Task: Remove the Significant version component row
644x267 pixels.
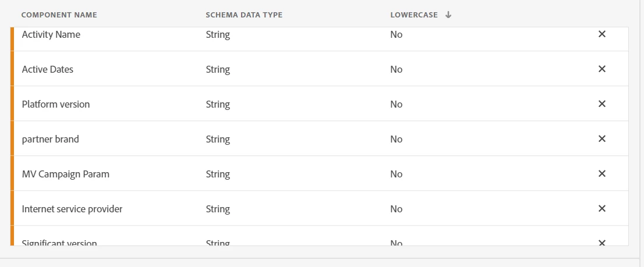Action: 602,242
